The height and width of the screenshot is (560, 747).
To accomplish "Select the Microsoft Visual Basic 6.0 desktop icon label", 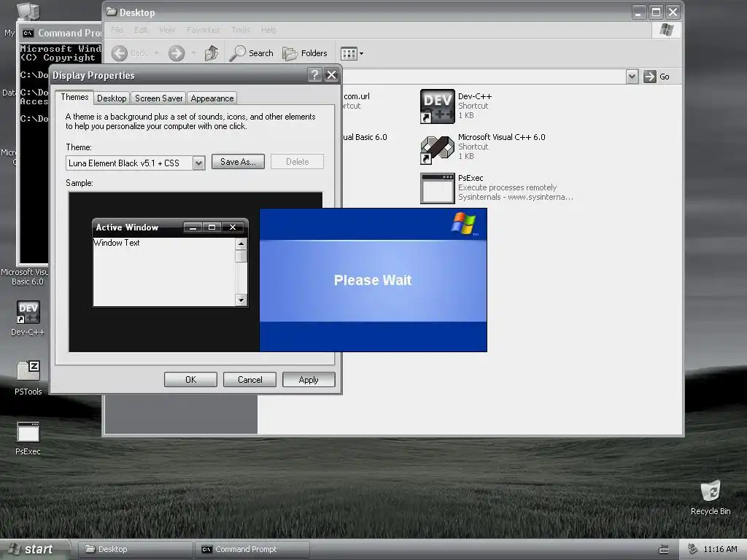I will pos(25,276).
